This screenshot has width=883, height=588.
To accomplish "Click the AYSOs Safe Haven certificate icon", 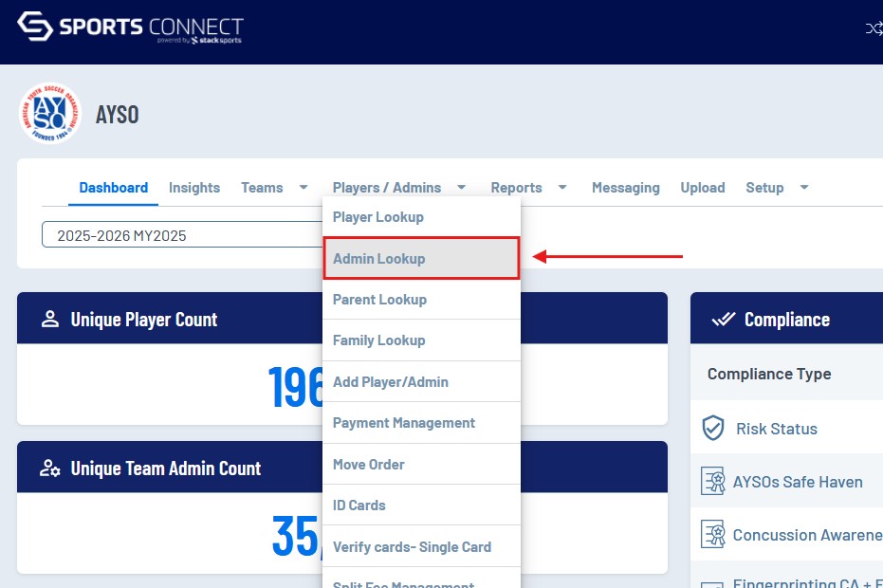I will coord(713,482).
